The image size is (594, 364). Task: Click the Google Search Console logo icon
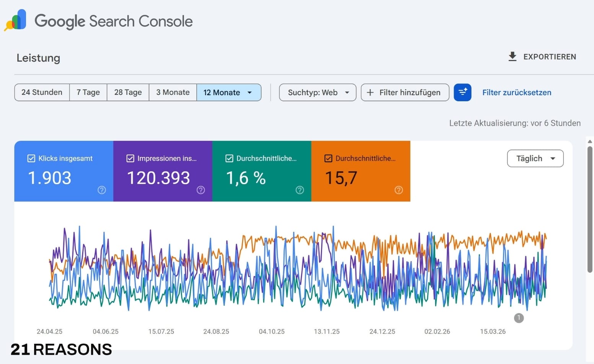pyautogui.click(x=15, y=20)
